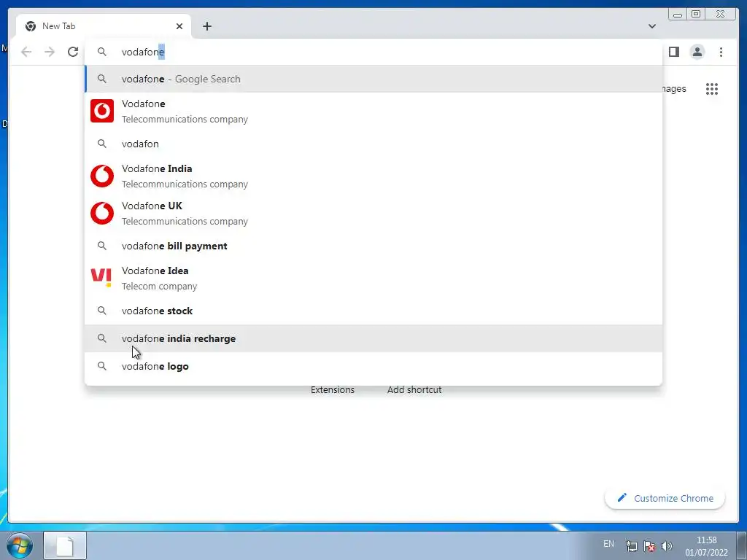Open the Action Center flag icon

point(649,546)
